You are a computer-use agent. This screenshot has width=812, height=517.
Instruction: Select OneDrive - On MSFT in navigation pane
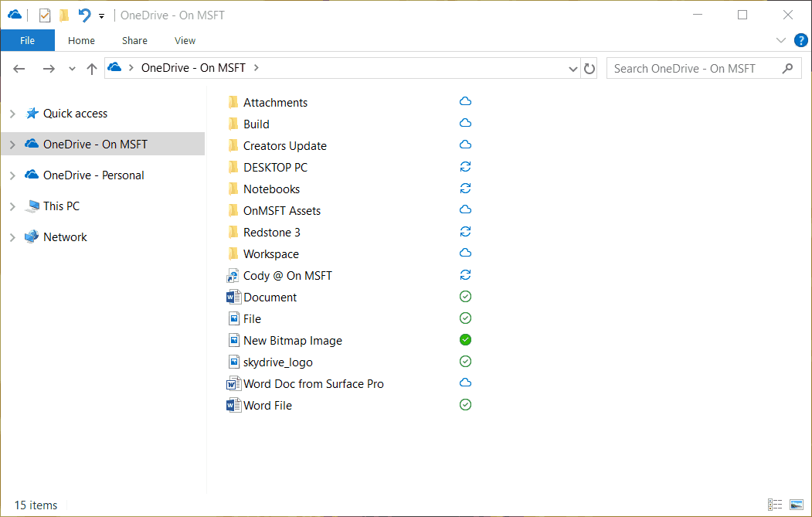[x=95, y=145]
